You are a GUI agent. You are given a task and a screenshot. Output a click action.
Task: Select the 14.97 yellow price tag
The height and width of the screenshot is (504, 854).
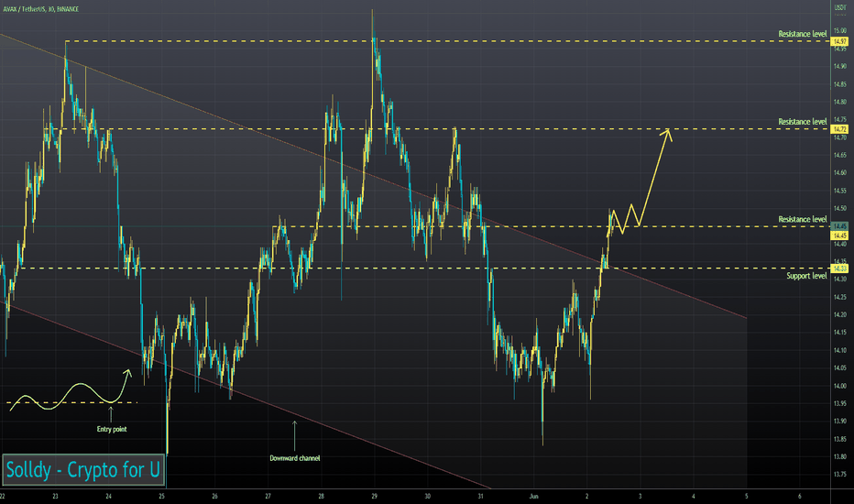coord(839,41)
